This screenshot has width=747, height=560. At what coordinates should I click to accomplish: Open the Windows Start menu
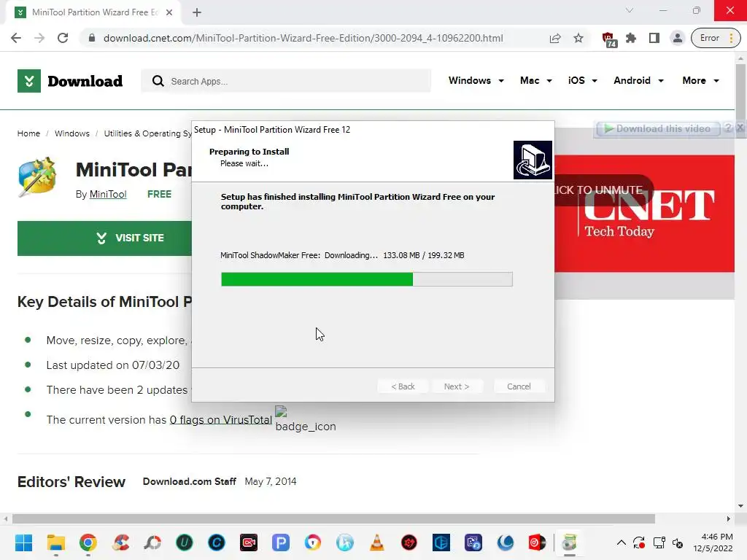[x=23, y=542]
